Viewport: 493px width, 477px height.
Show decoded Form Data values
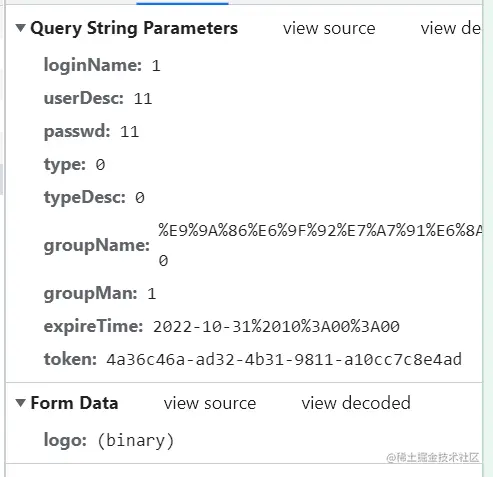[356, 403]
